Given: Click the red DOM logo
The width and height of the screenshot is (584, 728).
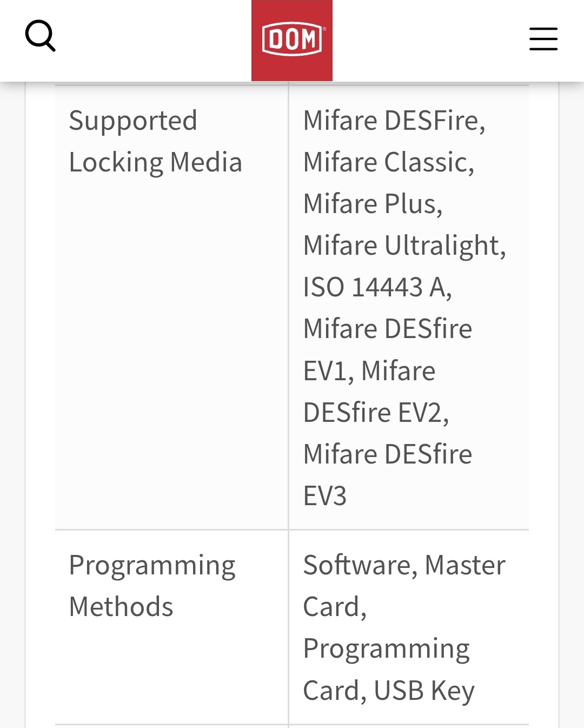Looking at the screenshot, I should [292, 41].
